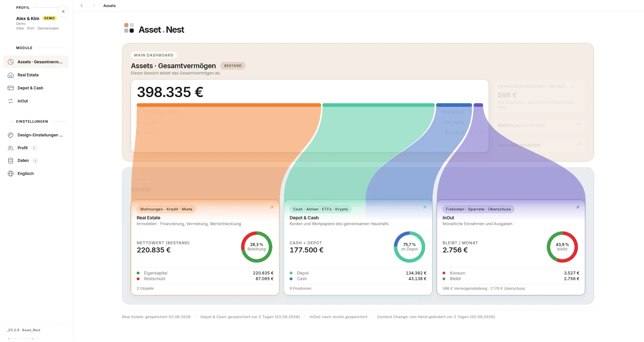Open Depot & Cash card via arrow icon

click(x=424, y=207)
